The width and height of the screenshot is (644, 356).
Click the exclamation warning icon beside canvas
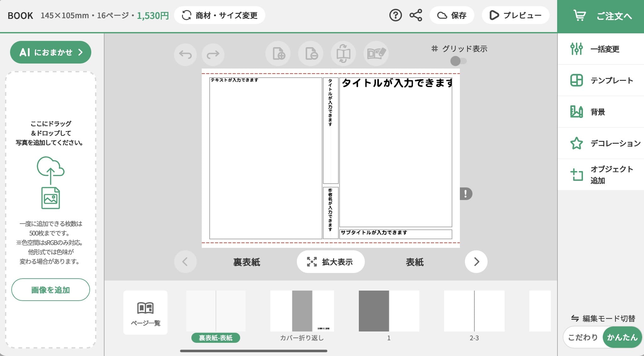click(466, 194)
